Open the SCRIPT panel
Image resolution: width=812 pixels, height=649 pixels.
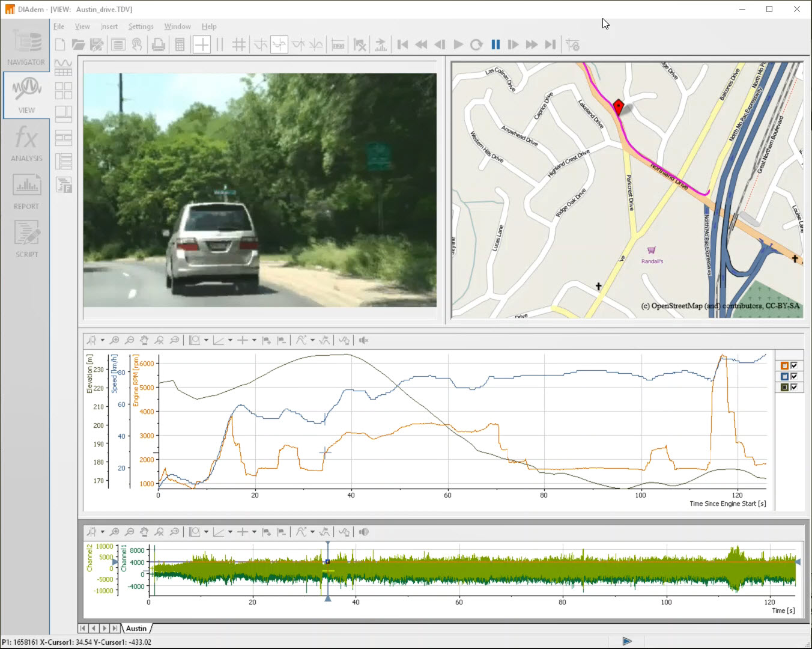26,239
